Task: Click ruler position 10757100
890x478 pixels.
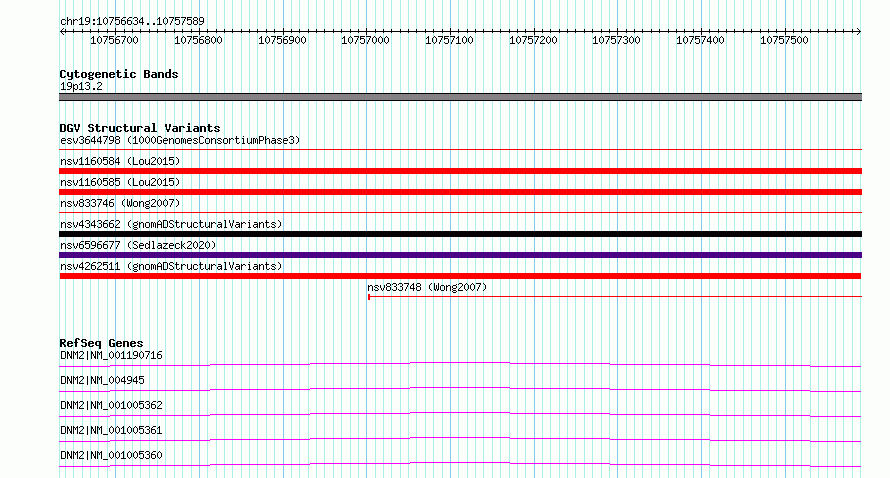Action: [450, 40]
